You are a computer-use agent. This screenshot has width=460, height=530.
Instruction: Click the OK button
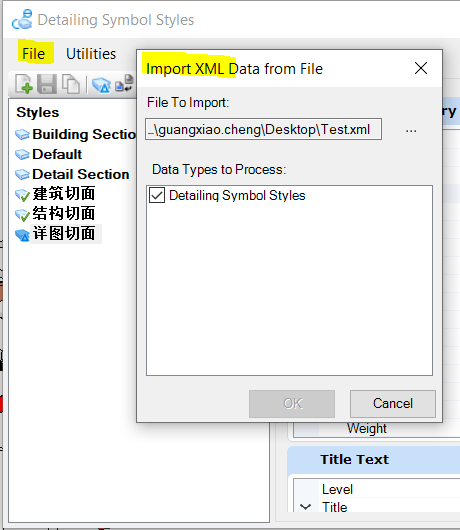pos(292,404)
